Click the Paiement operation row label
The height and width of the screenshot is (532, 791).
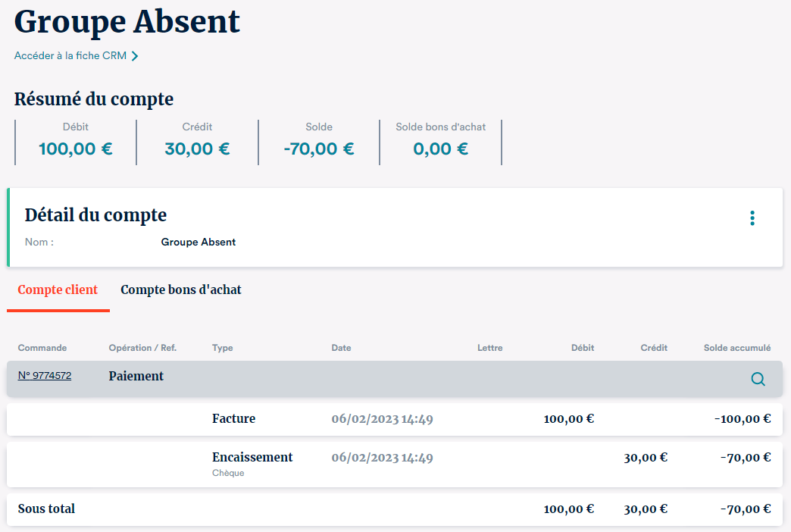pyautogui.click(x=136, y=376)
